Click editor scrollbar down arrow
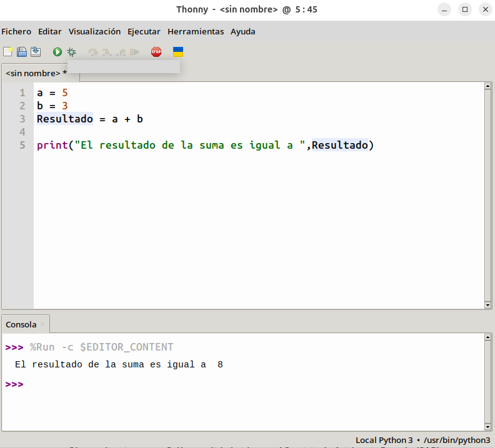This screenshot has height=448, width=495. pyautogui.click(x=487, y=305)
